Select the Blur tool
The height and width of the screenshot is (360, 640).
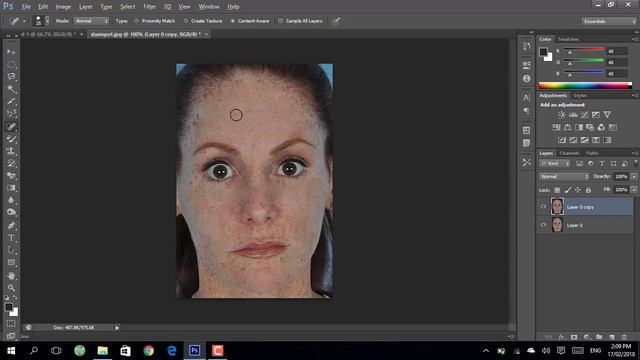point(11,200)
